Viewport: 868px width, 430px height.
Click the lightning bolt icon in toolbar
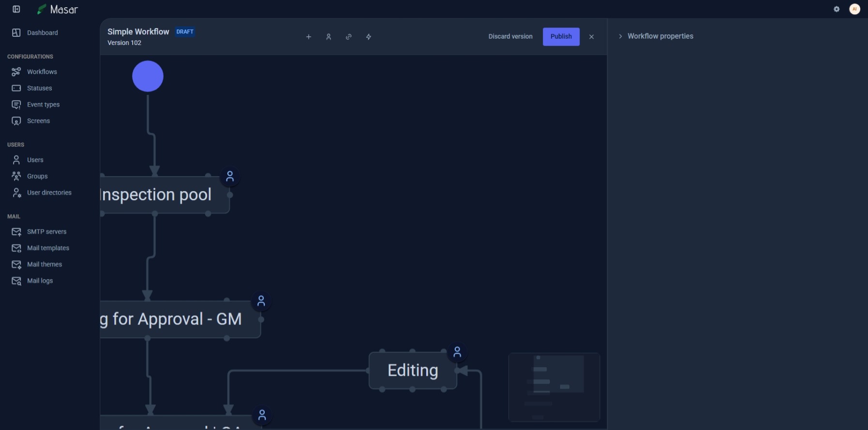click(369, 37)
